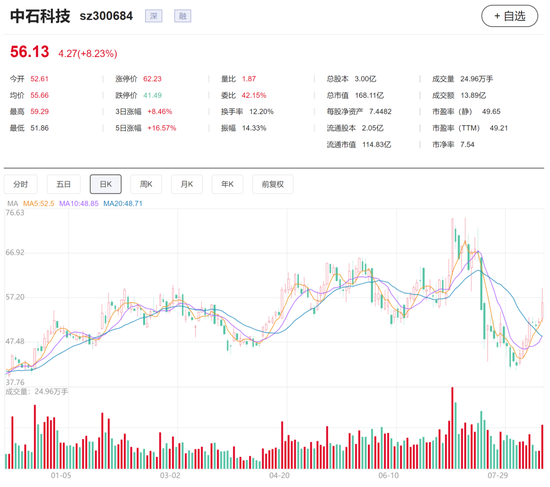The width and height of the screenshot is (550, 487).
Task: Click the current price 56.13
Action: (29, 52)
